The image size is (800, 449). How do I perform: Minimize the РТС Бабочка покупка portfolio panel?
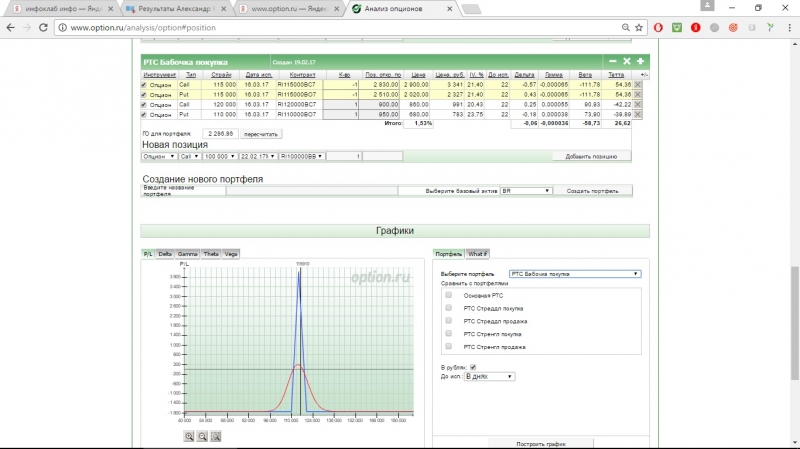pos(613,62)
